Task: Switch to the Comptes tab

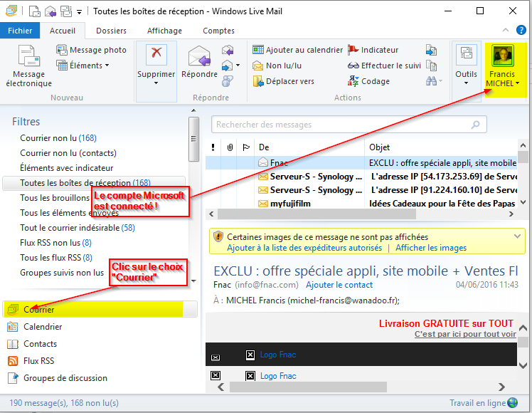Action: click(218, 31)
